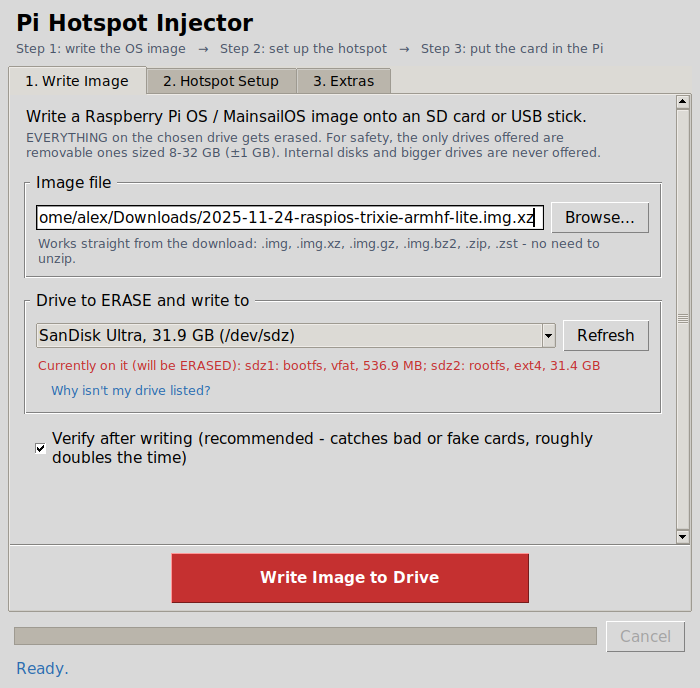
Task: Click the 'Step 1: write the OS image' text
Action: (101, 49)
